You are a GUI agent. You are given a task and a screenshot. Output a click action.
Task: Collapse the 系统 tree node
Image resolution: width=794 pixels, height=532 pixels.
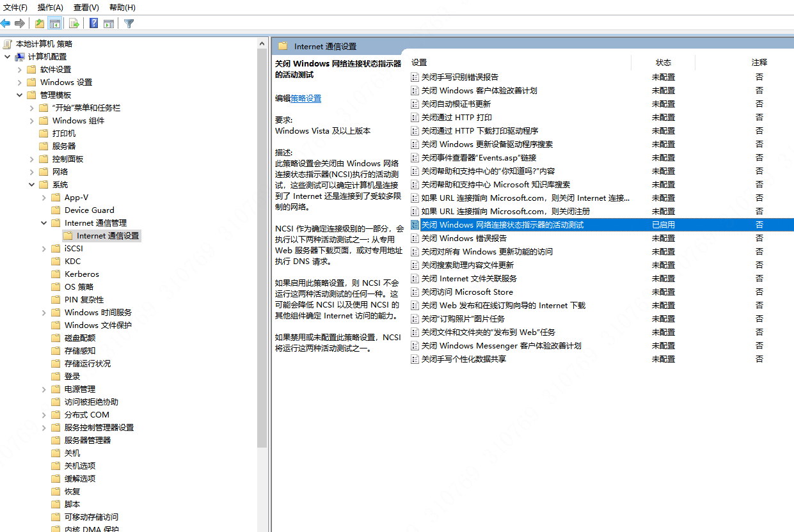pyautogui.click(x=31, y=185)
